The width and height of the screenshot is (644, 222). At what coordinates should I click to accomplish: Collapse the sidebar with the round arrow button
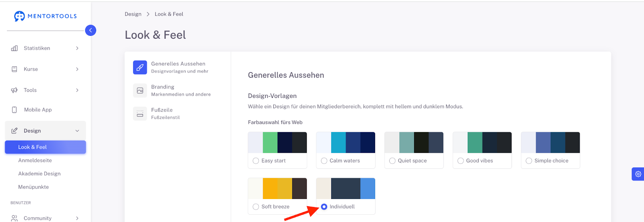pyautogui.click(x=91, y=30)
